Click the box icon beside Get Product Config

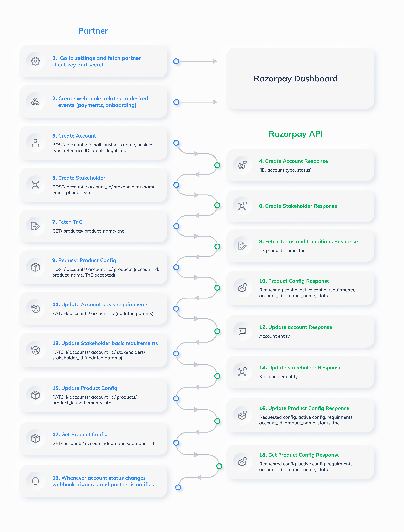click(x=35, y=438)
